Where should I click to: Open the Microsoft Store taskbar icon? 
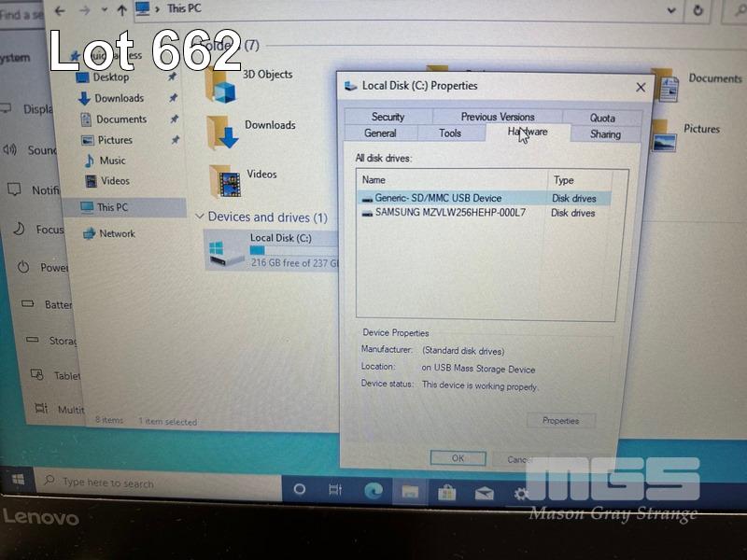pos(447,491)
